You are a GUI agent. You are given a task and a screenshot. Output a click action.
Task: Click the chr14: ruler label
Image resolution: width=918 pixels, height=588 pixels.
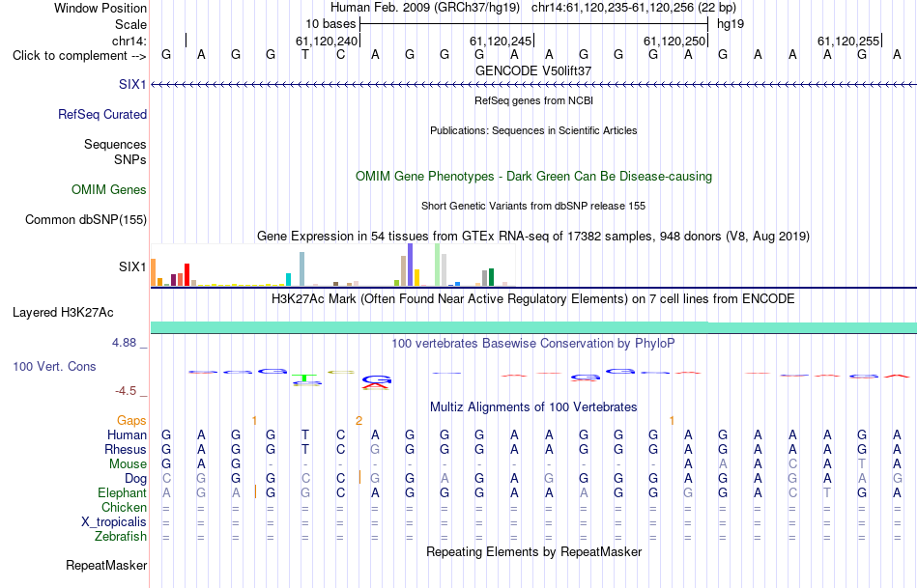tap(129, 41)
